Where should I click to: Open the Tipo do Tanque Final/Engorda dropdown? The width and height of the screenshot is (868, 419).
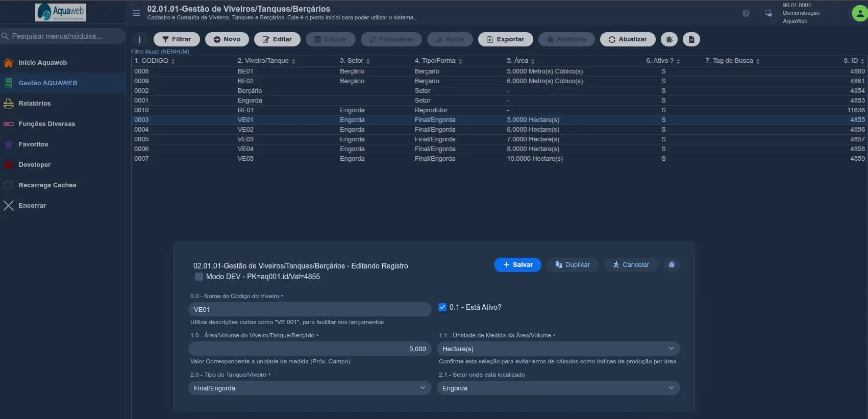pyautogui.click(x=310, y=388)
